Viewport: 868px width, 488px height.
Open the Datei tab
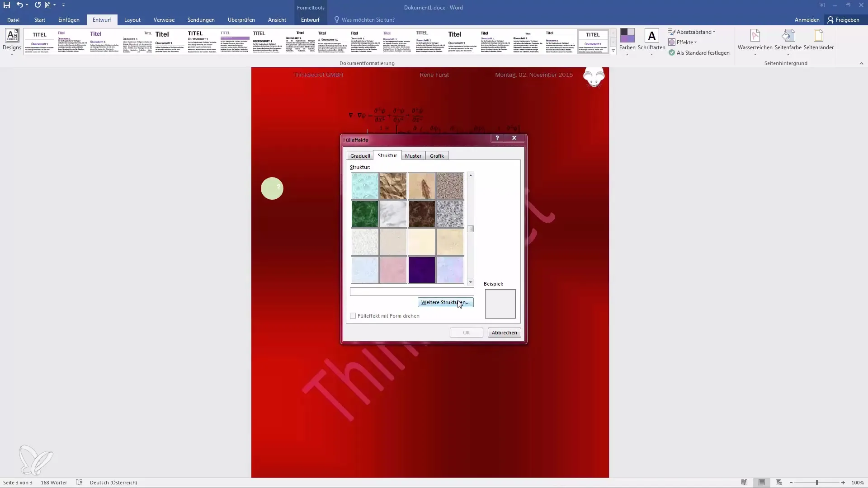tap(13, 20)
